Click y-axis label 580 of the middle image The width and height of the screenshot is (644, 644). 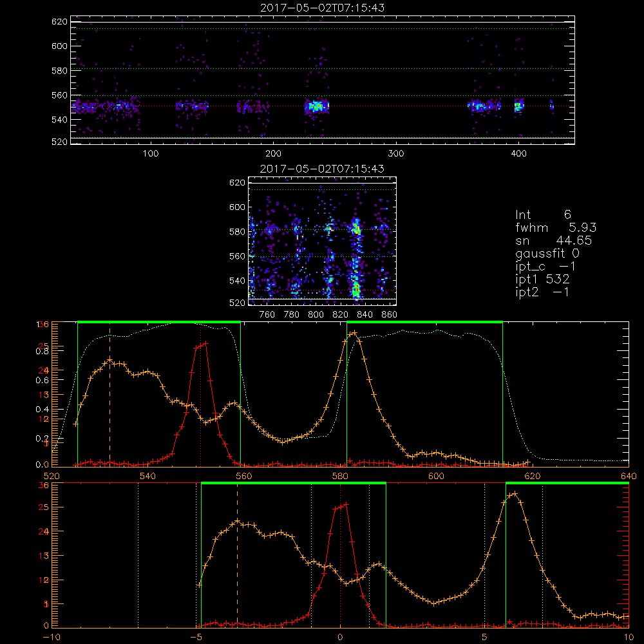[x=237, y=232]
